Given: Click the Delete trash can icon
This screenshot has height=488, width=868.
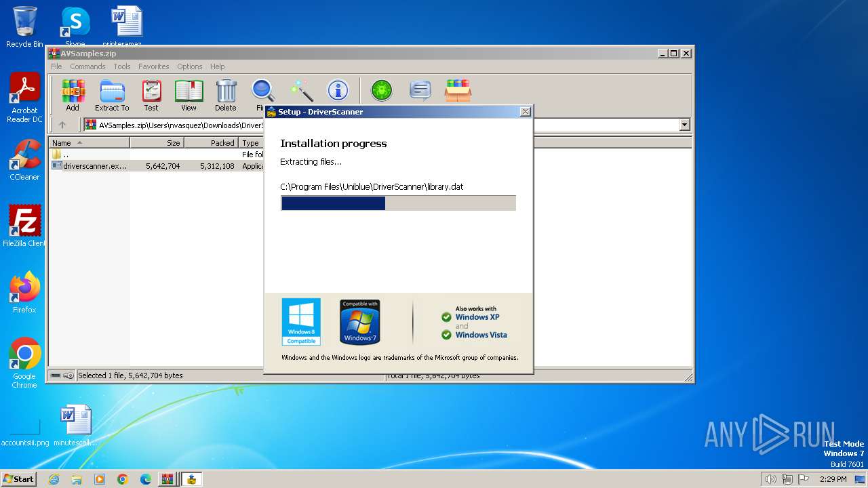Looking at the screenshot, I should 226,95.
